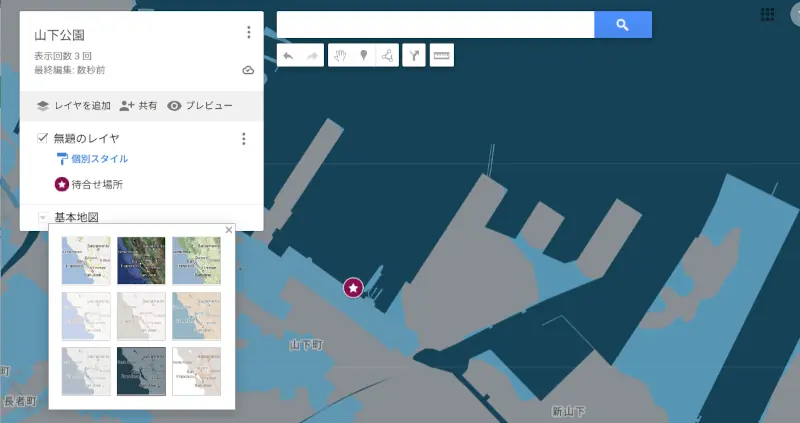Click レイヤを追加 to add a layer

point(73,106)
